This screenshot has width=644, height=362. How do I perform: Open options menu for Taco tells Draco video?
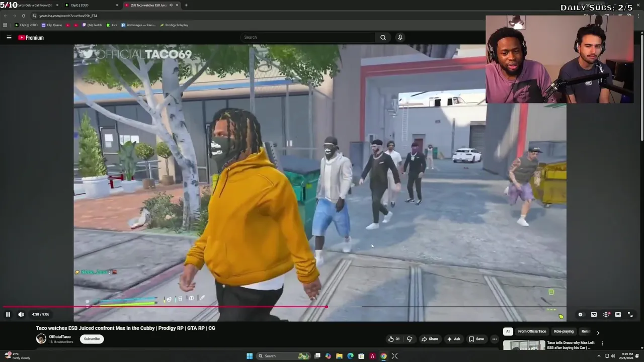[602, 344]
